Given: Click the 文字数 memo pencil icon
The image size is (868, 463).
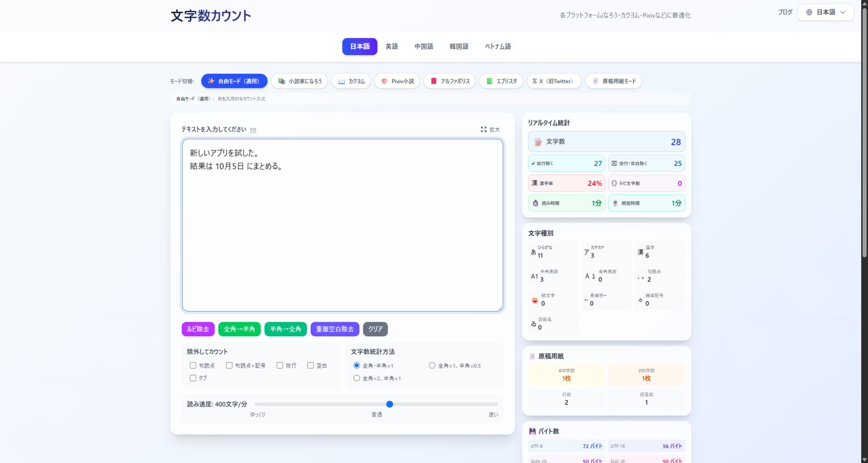Looking at the screenshot, I should point(538,142).
